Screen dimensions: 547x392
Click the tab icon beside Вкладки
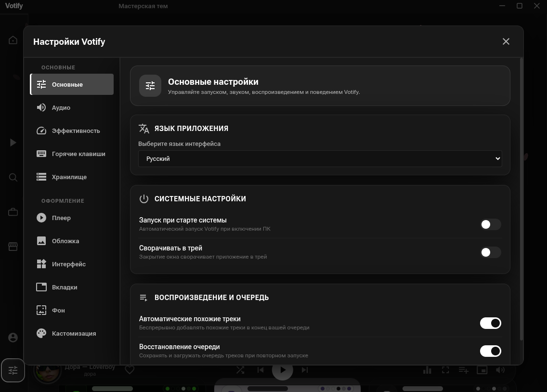[x=41, y=287]
